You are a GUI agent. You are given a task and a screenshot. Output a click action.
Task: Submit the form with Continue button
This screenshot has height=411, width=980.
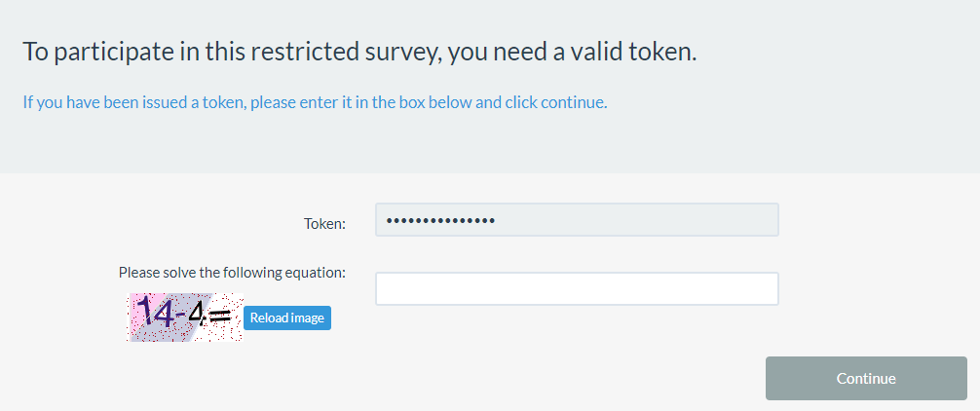coord(866,379)
